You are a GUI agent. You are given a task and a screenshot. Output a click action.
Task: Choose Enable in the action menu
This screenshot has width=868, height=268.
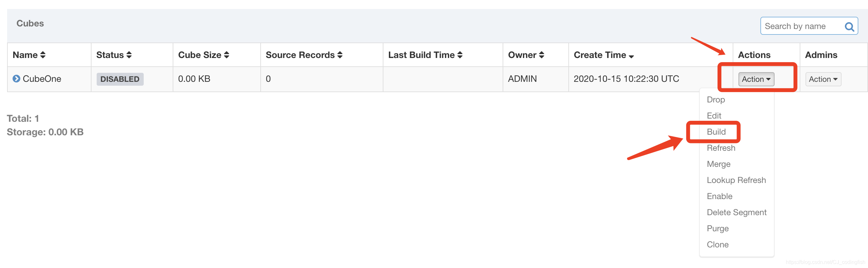tap(719, 196)
